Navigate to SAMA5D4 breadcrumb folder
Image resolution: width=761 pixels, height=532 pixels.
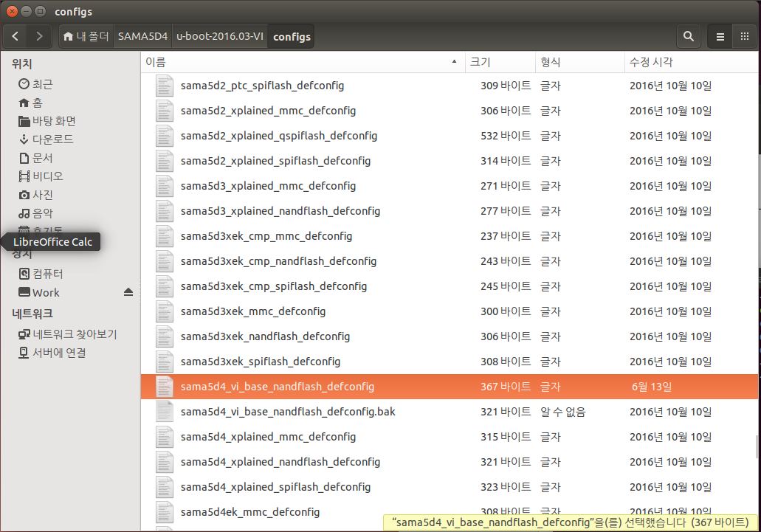[142, 36]
